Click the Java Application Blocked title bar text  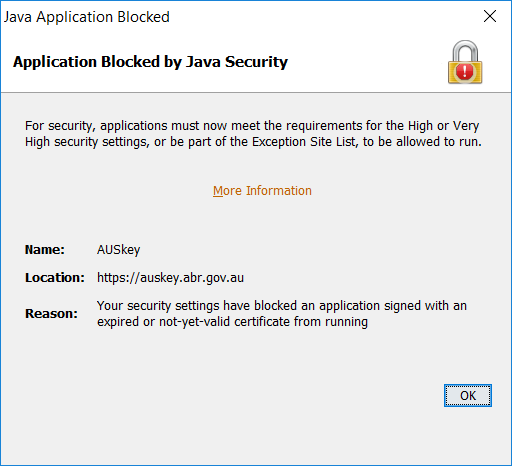87,17
